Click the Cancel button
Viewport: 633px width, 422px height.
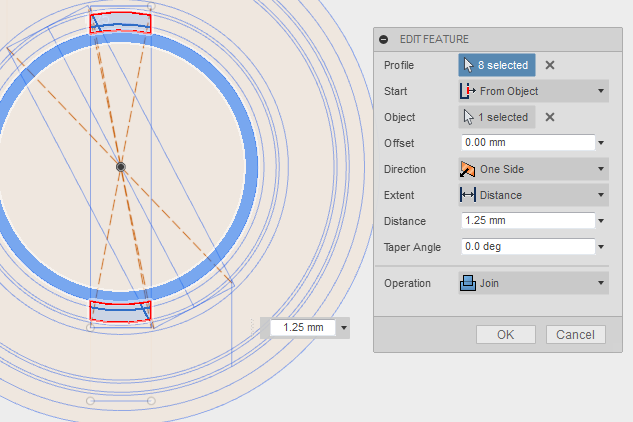tap(576, 334)
